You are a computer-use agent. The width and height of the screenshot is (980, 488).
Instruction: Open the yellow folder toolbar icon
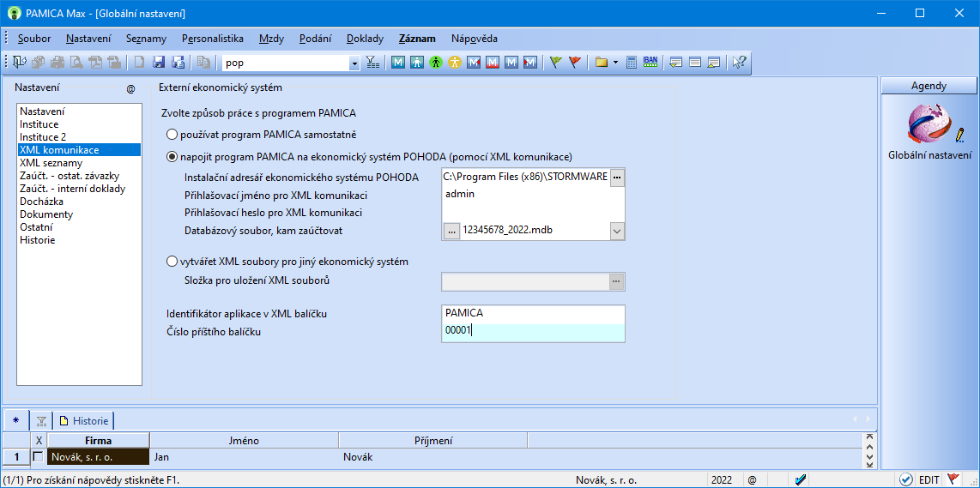point(602,62)
